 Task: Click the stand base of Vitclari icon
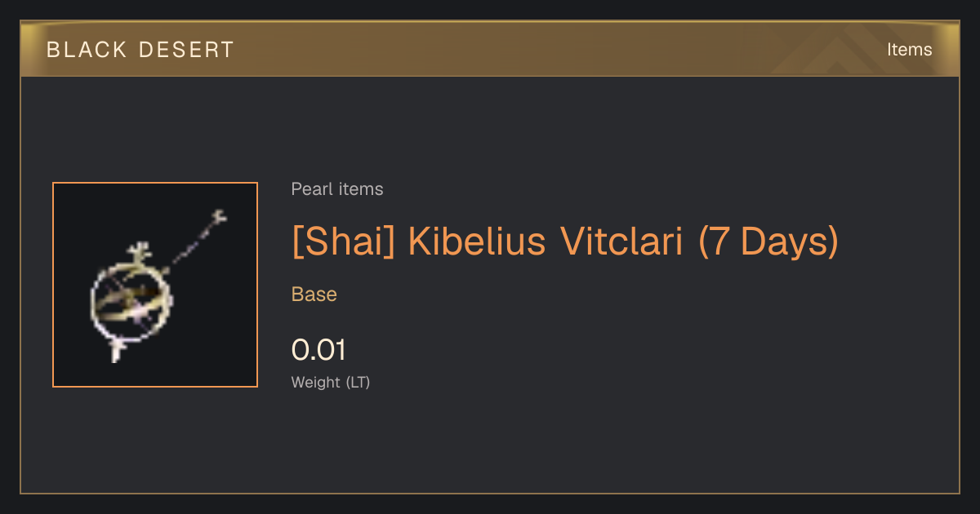point(117,351)
